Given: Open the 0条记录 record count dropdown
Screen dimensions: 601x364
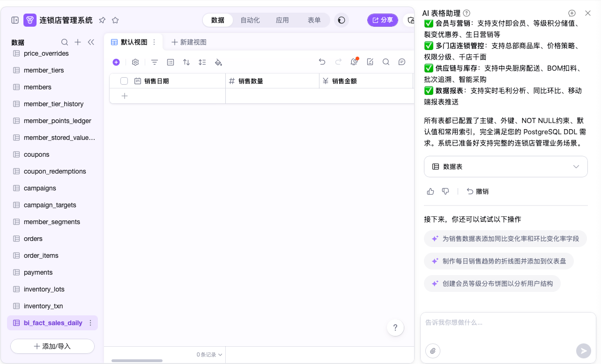Looking at the screenshot, I should pos(209,355).
